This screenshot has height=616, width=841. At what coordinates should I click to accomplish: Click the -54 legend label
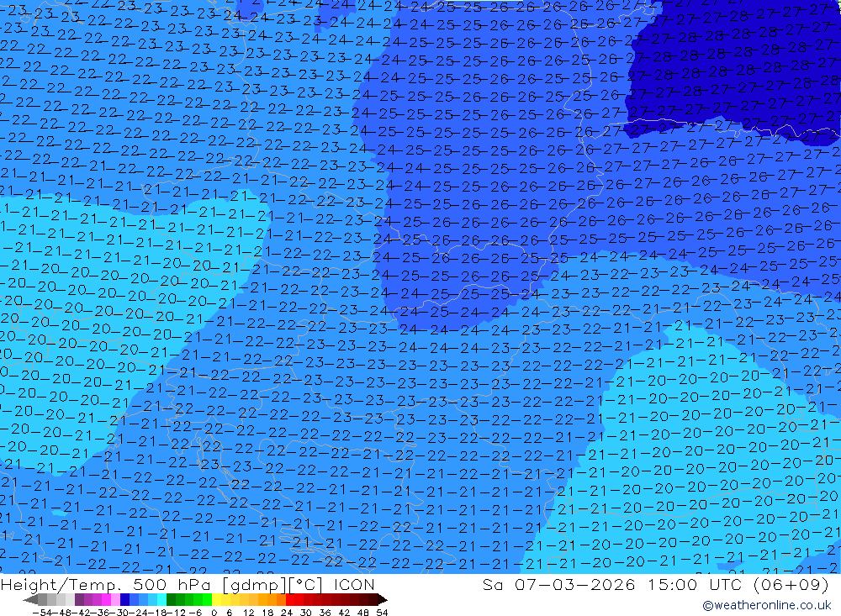point(42,613)
